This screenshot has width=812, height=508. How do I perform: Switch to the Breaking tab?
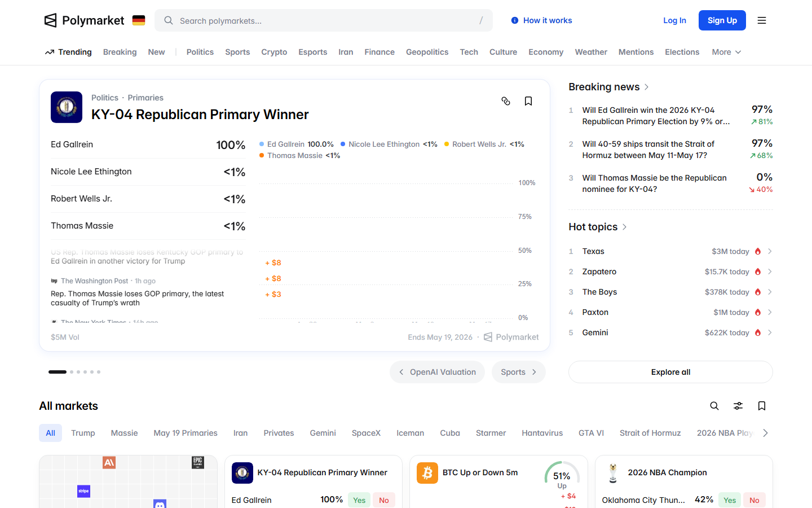pyautogui.click(x=120, y=52)
